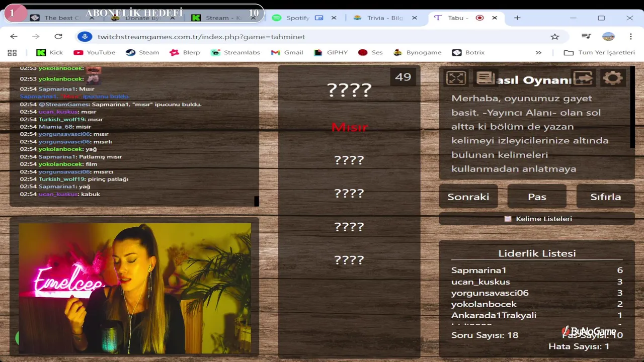Click the Sonraki button
The width and height of the screenshot is (644, 362).
[x=468, y=197]
